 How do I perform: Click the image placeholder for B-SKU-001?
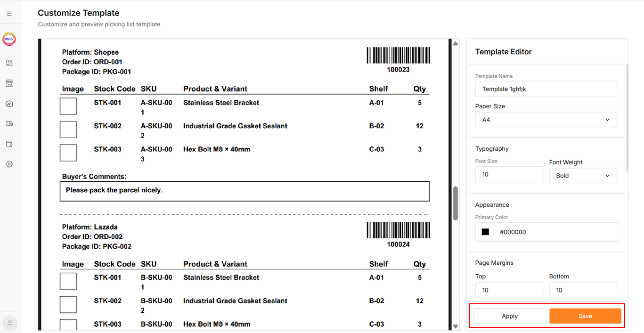click(68, 281)
